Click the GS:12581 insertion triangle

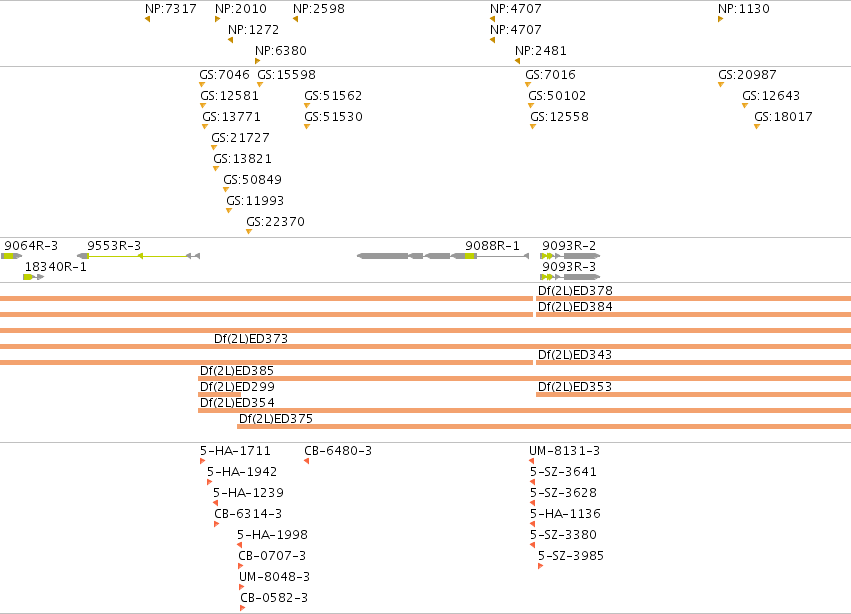pyautogui.click(x=203, y=106)
